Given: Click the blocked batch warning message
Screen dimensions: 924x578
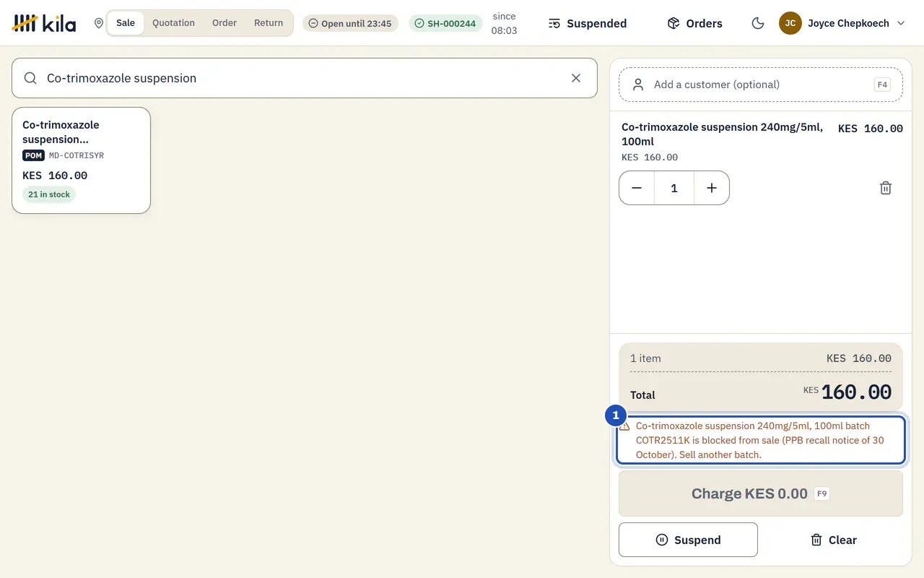Looking at the screenshot, I should [x=761, y=440].
